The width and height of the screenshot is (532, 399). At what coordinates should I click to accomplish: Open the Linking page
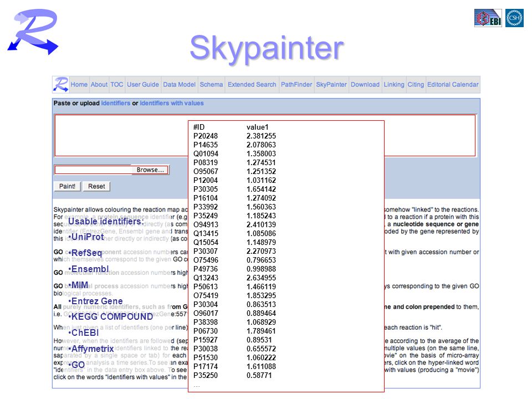point(393,84)
